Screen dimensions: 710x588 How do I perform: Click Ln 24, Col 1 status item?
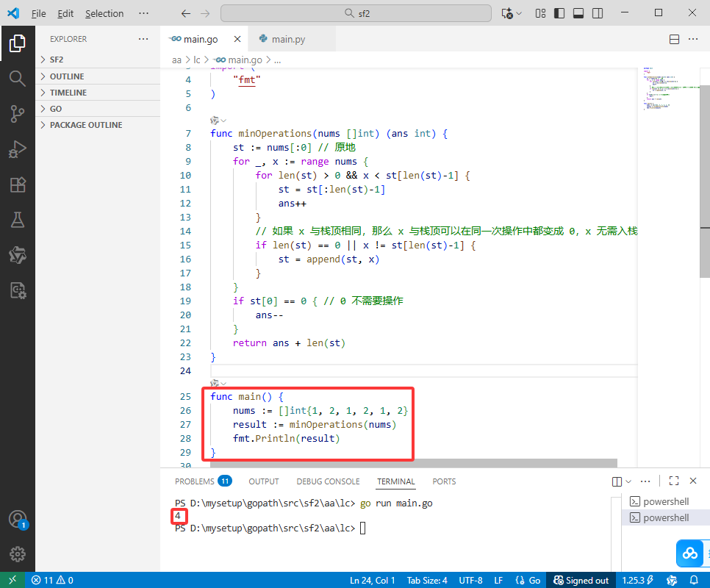point(372,581)
